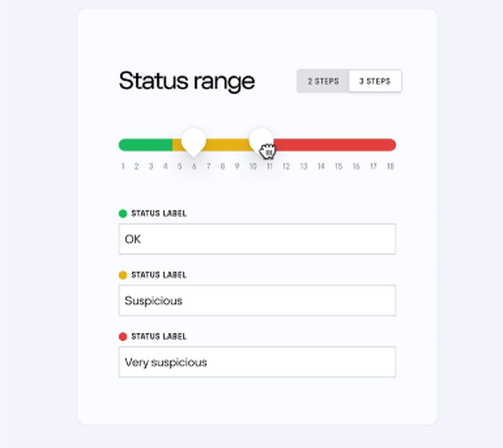Viewport: 503px width, 448px height.
Task: Switch to the 3 STEPS option
Action: 375,81
